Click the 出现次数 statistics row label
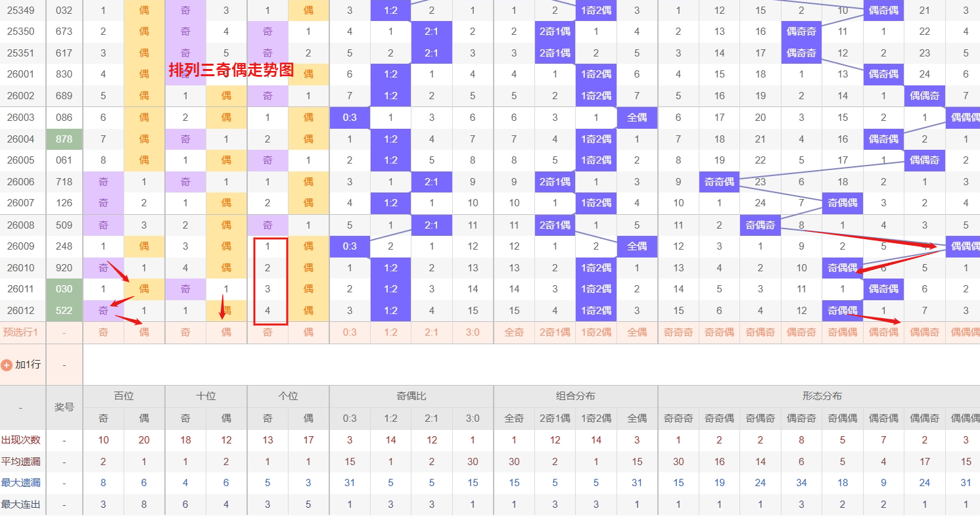980x517 pixels. click(20, 440)
